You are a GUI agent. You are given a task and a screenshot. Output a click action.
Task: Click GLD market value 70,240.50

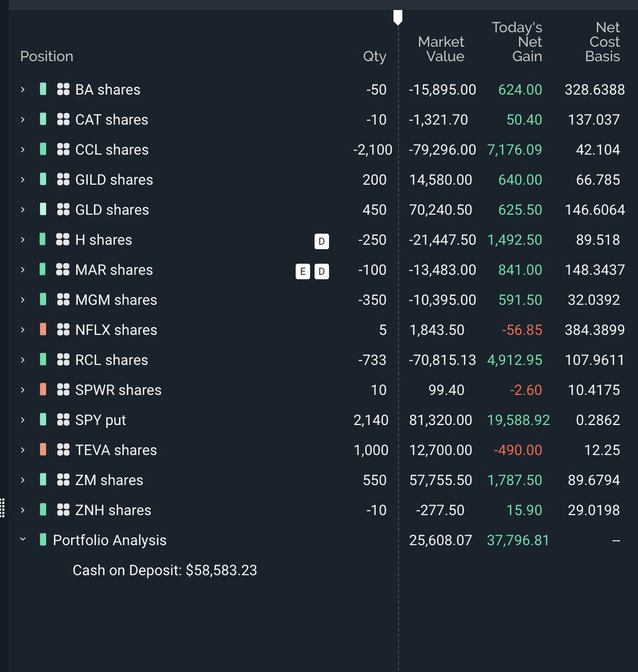coord(440,209)
